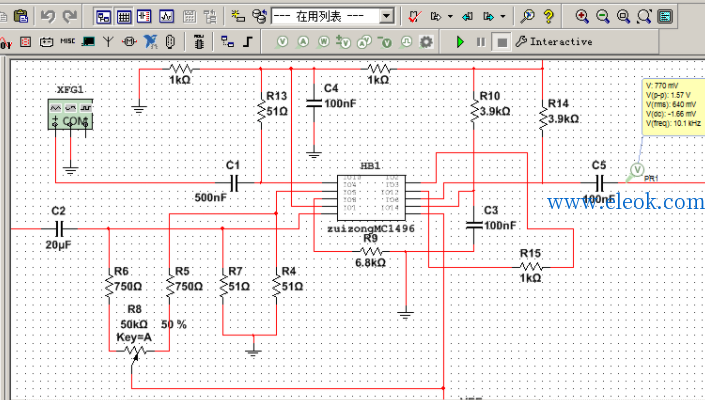Viewport: 705px width, 400px height.
Task: Run the simulation with green play
Action: [x=460, y=42]
